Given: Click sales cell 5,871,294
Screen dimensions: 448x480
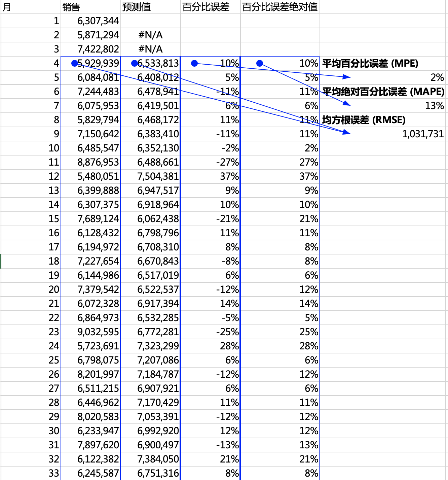Looking at the screenshot, I should tap(90, 35).
